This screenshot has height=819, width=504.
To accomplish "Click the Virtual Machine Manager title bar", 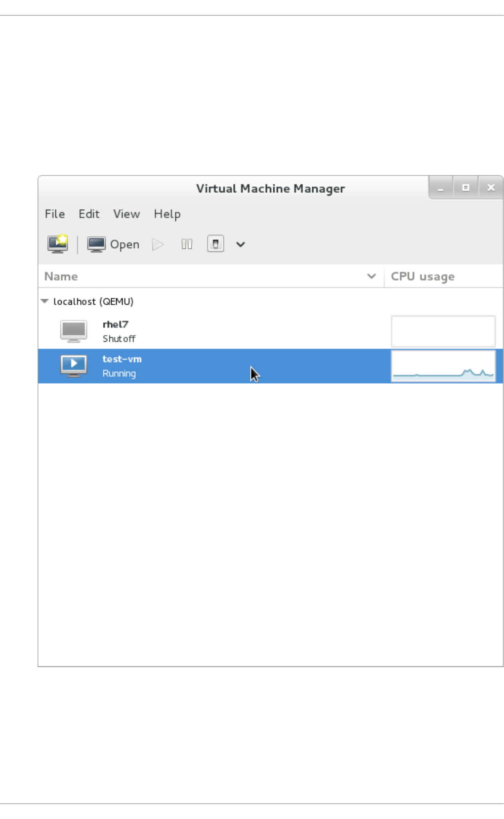I will pos(270,188).
